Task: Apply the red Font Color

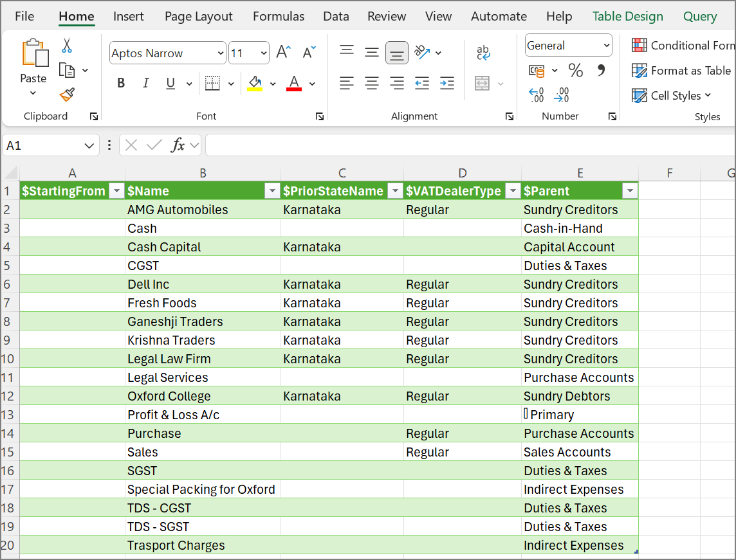Action: pos(294,84)
